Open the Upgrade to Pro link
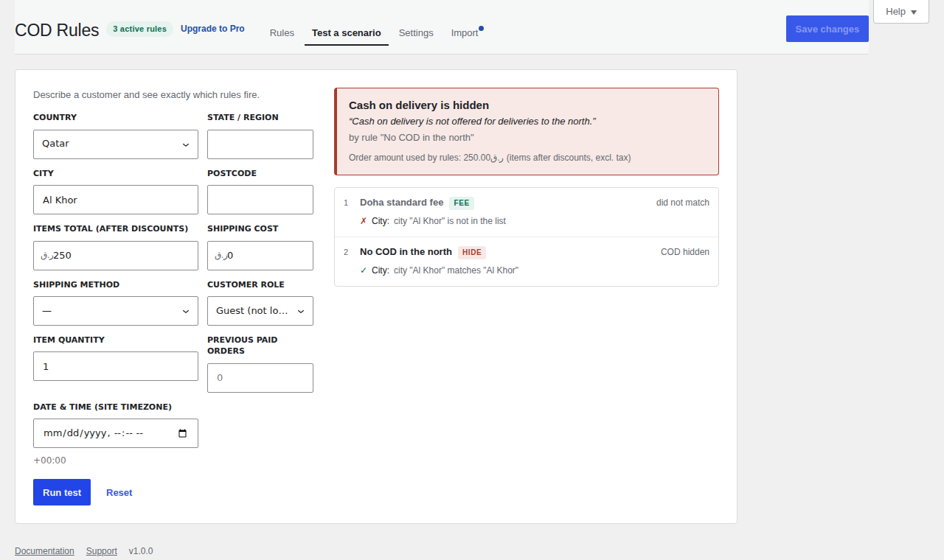 [212, 29]
